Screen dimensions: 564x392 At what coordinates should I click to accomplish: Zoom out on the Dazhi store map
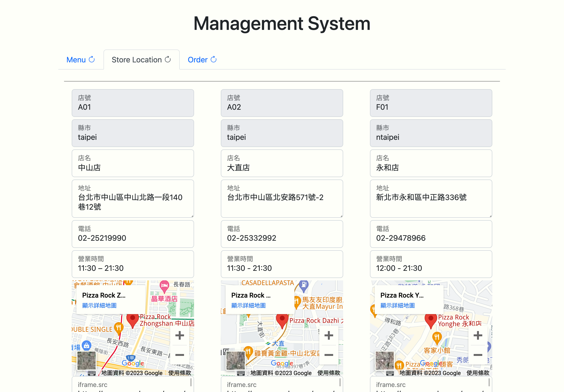click(329, 354)
